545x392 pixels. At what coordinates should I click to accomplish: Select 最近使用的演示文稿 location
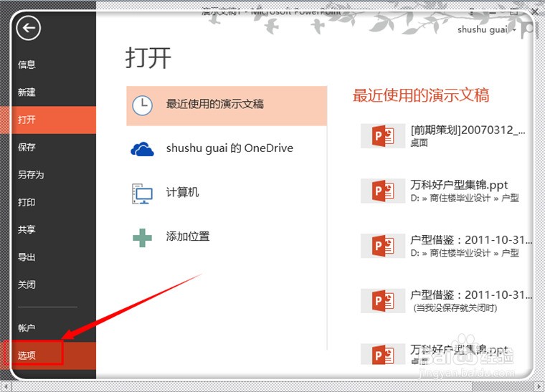[x=227, y=105]
